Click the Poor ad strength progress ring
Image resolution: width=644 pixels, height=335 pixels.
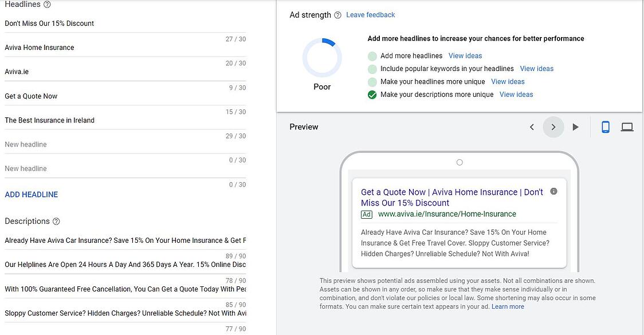click(x=322, y=58)
